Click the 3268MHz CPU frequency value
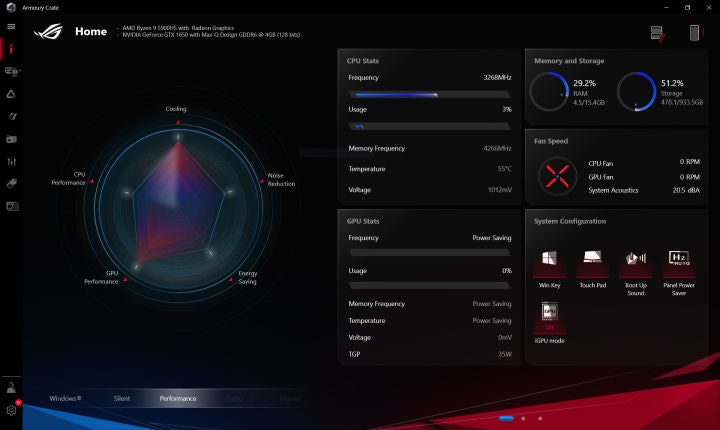The height and width of the screenshot is (430, 720). 497,77
